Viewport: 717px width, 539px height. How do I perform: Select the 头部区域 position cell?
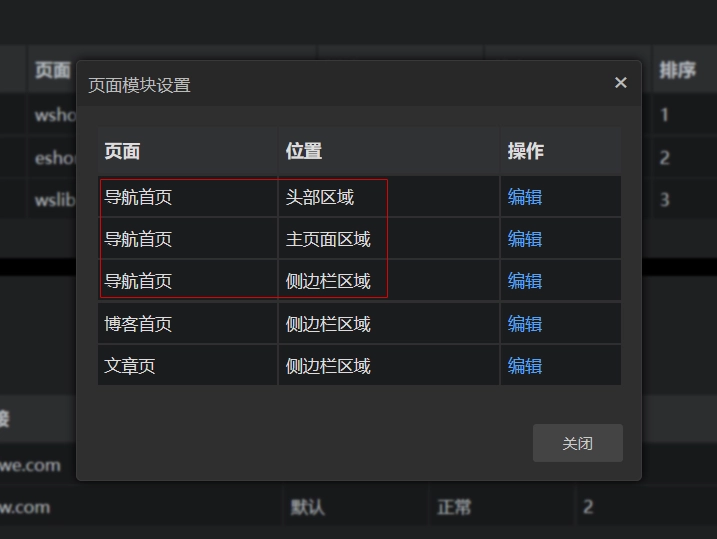320,197
